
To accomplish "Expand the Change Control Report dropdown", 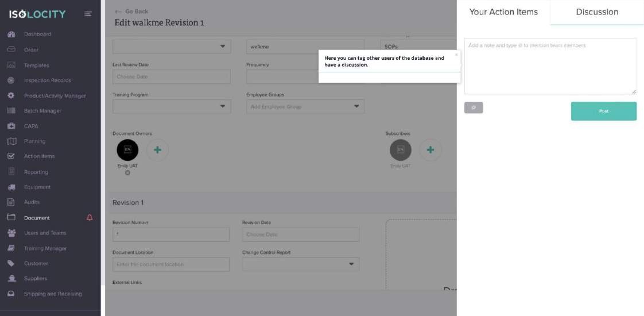I will click(301, 264).
